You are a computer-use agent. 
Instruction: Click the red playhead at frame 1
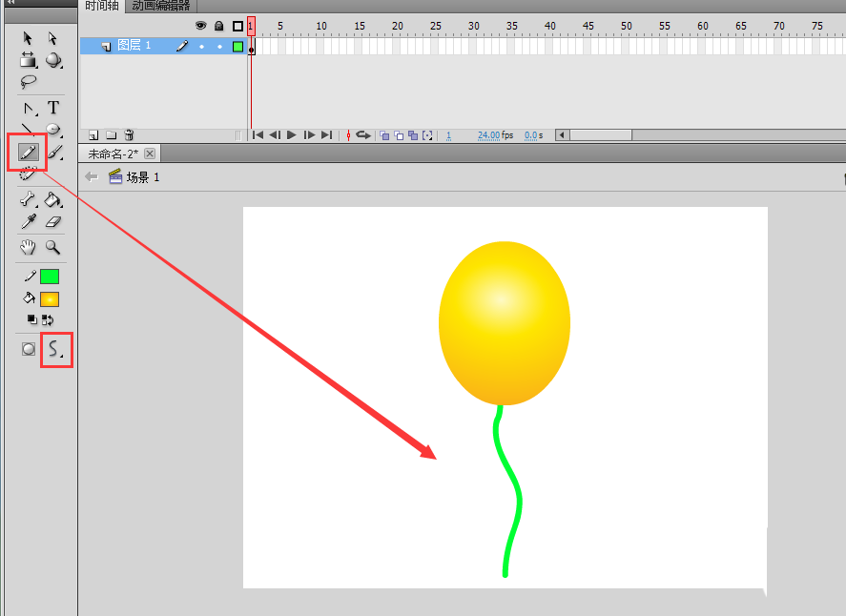point(251,26)
